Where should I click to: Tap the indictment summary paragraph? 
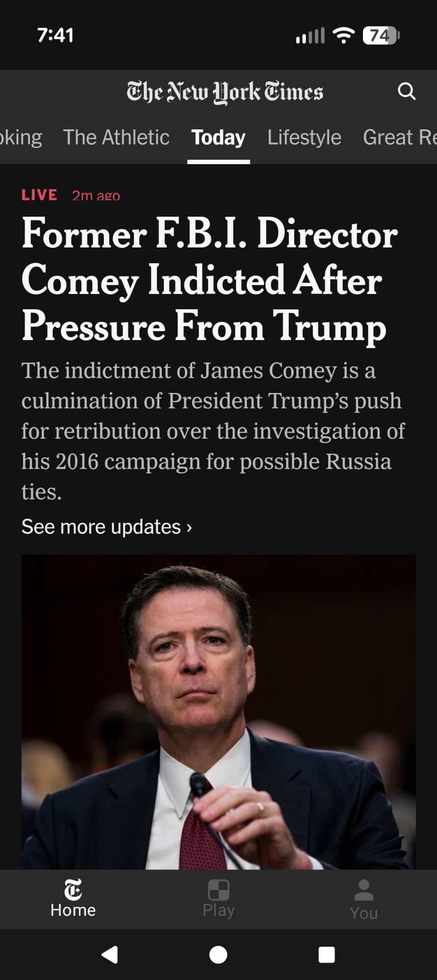click(213, 431)
